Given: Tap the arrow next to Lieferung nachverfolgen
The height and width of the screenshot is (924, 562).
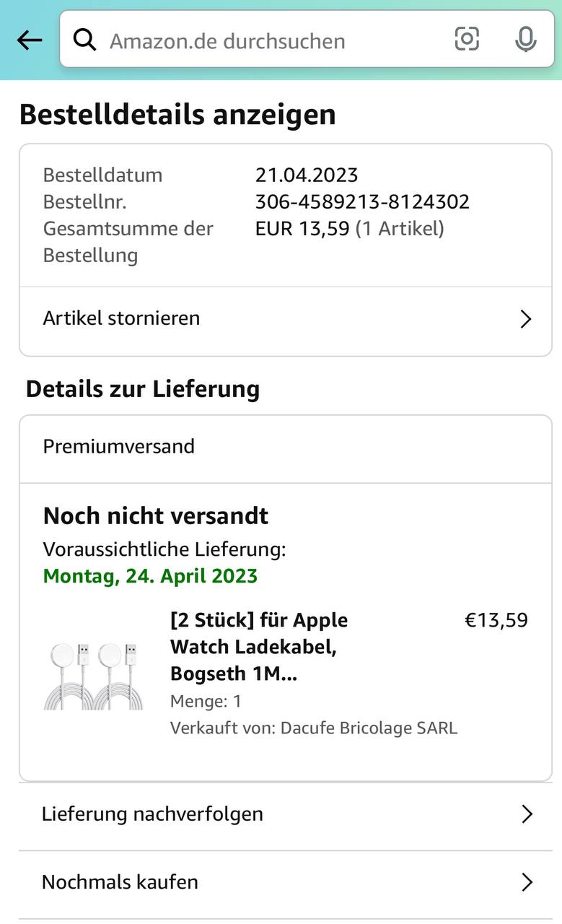Looking at the screenshot, I should coord(527,814).
